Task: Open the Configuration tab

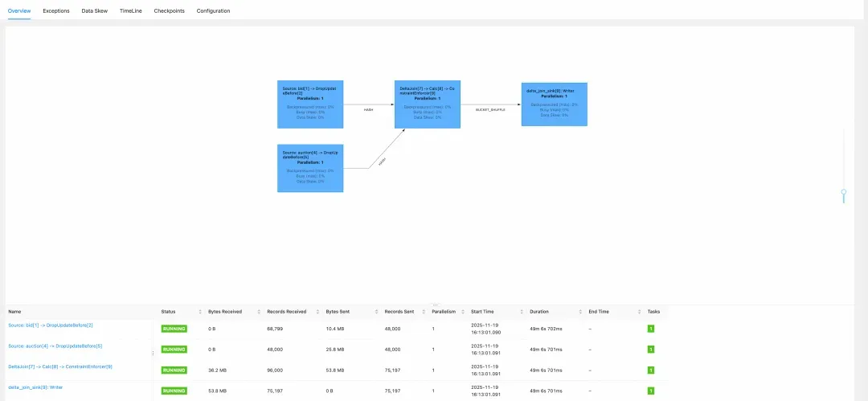Action: tap(213, 10)
